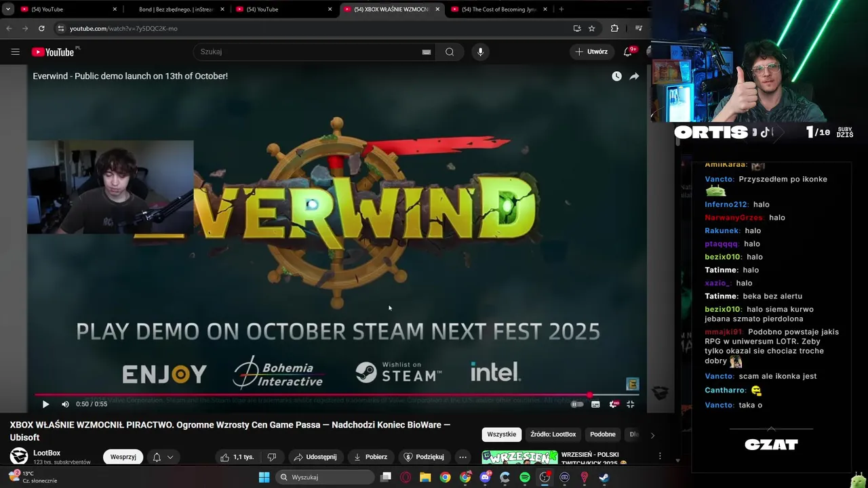Open YouTube notifications bell
868x488 pixels.
(x=628, y=52)
